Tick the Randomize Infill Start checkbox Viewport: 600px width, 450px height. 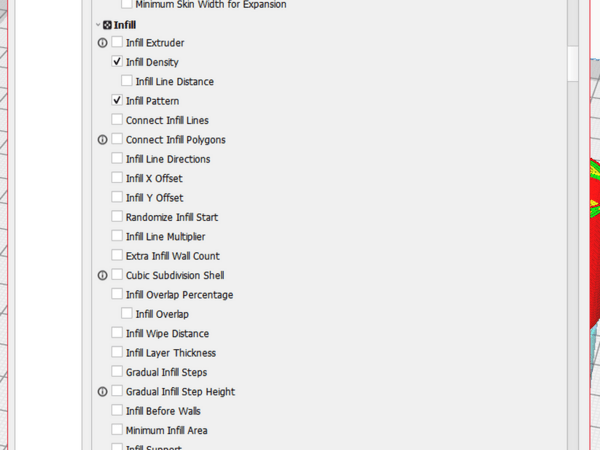click(117, 217)
